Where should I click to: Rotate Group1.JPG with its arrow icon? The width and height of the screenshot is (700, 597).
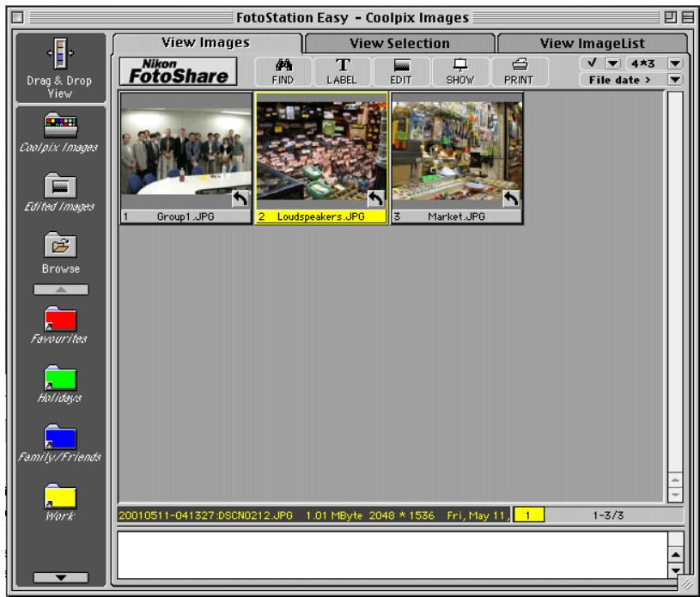(x=240, y=198)
